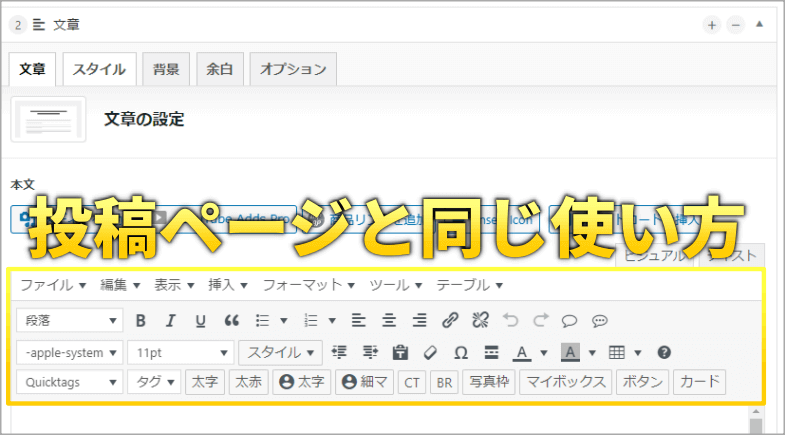
Task: Open the ファイル menu
Action: pyautogui.click(x=53, y=285)
